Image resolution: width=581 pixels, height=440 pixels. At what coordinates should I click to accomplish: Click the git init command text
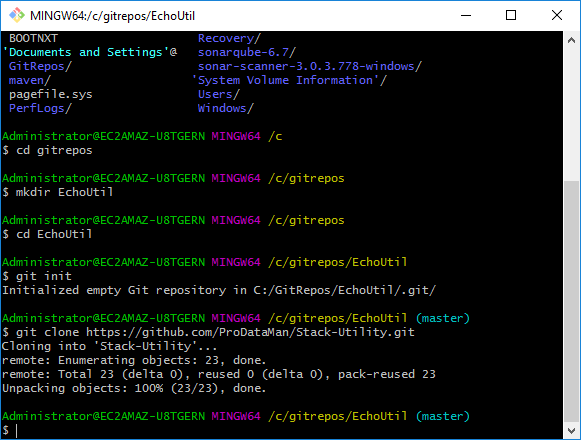click(44, 276)
